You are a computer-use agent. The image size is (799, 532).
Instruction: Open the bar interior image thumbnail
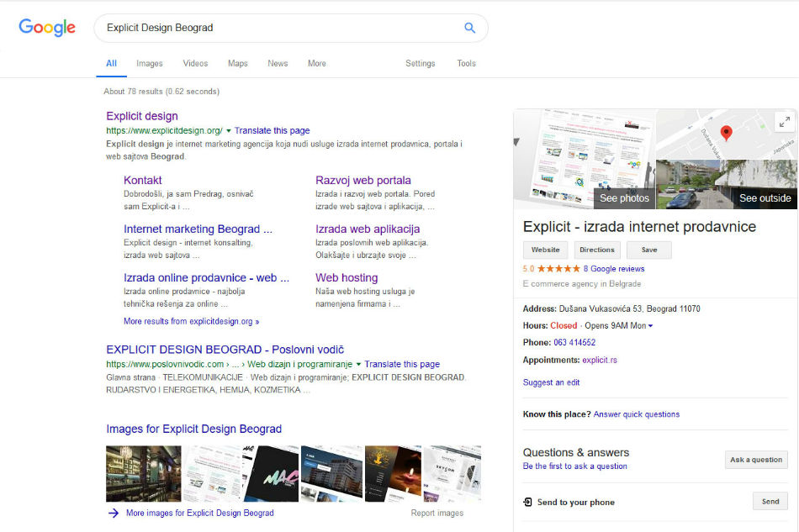pyautogui.click(x=143, y=474)
